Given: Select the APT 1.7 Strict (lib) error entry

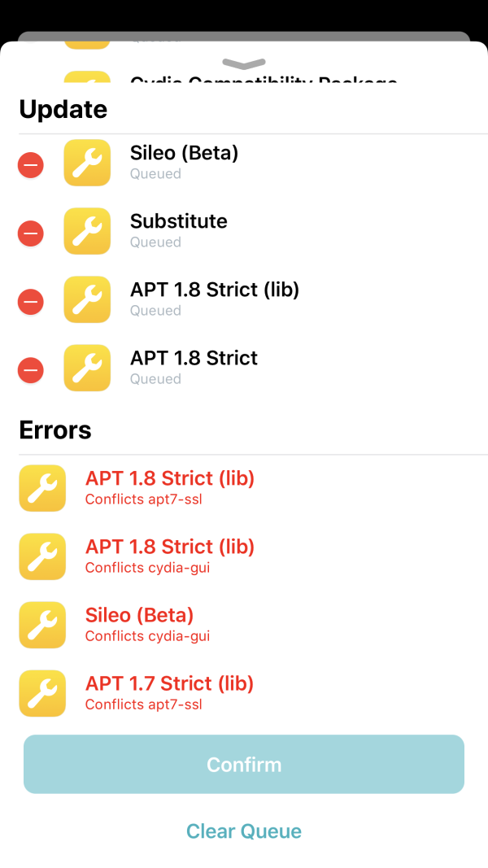Looking at the screenshot, I should (x=169, y=693).
